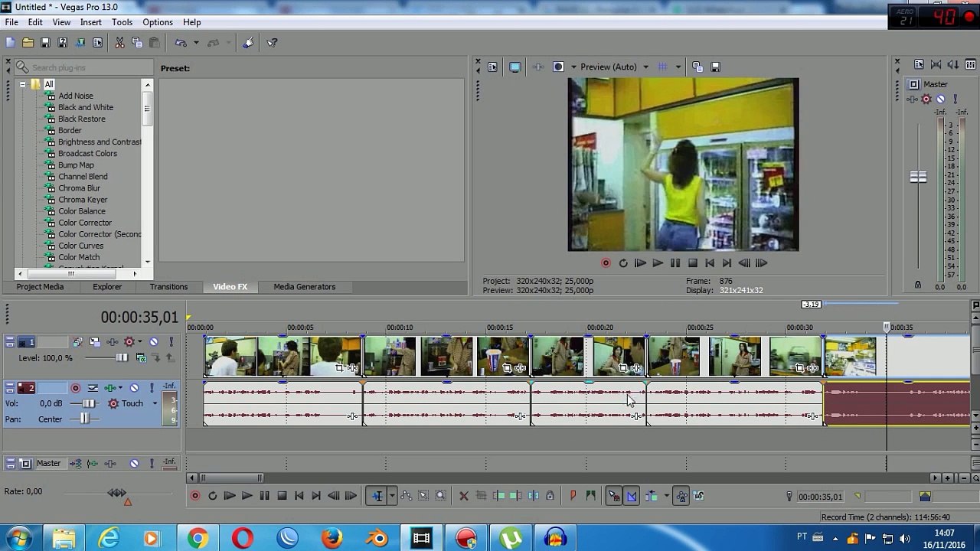The image size is (980, 551).
Task: Save snapshot to file in preview
Action: point(715,67)
